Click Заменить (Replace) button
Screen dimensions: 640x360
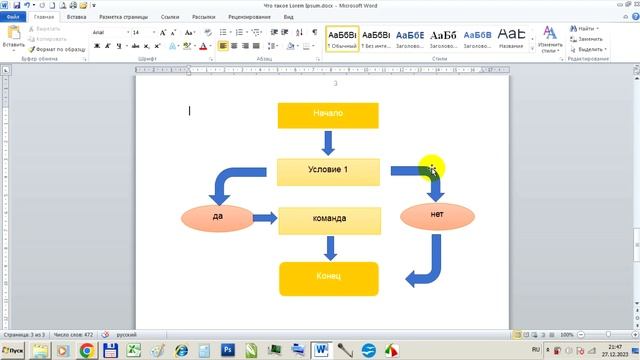pyautogui.click(x=586, y=39)
